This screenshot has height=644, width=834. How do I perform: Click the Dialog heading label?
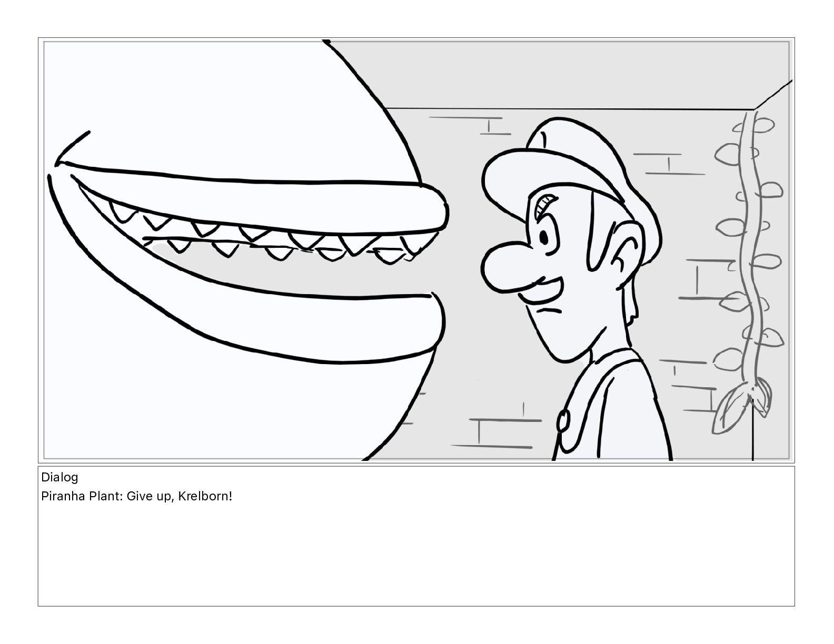pyautogui.click(x=59, y=477)
